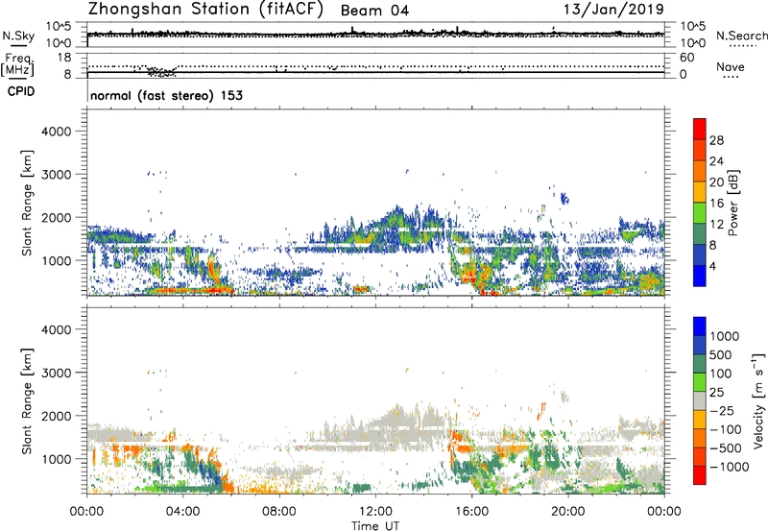768x532 pixels.
Task: Pick the teal 100–500 Velocity color segment
Action: [x=700, y=364]
